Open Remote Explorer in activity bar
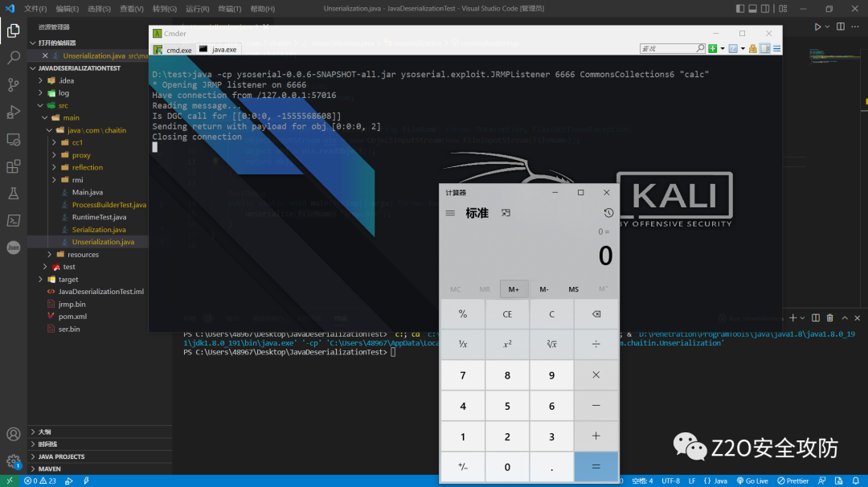This screenshot has height=487, width=868. [14, 140]
